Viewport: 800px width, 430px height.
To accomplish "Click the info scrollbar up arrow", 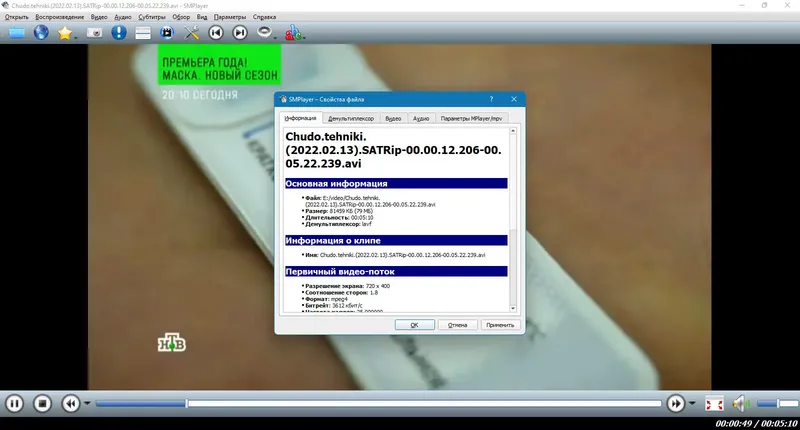I will click(513, 132).
